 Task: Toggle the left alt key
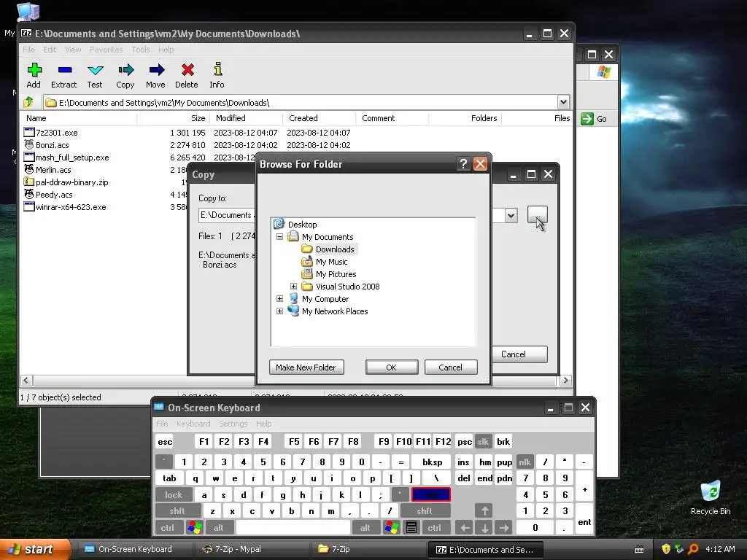pos(218,528)
